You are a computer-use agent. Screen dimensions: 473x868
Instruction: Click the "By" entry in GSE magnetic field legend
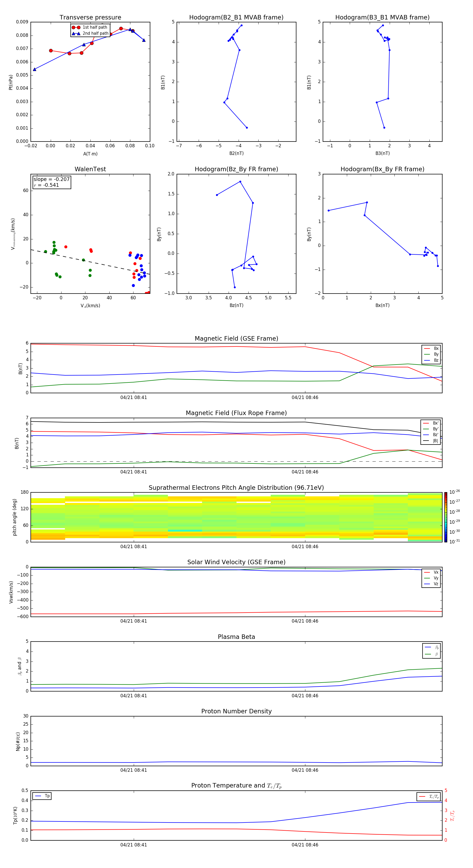[x=431, y=355]
